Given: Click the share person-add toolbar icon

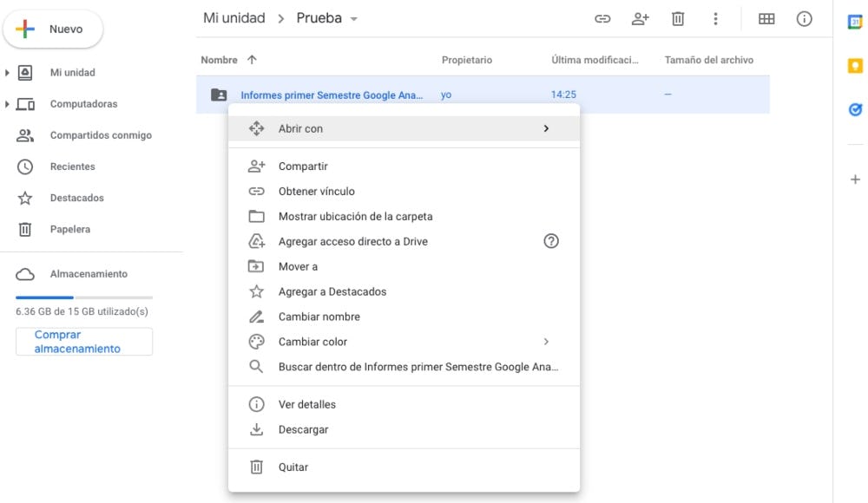Looking at the screenshot, I should [641, 19].
